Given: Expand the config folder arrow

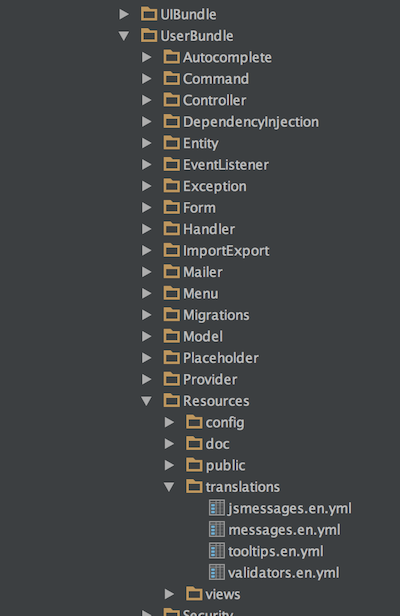Looking at the screenshot, I should (169, 422).
